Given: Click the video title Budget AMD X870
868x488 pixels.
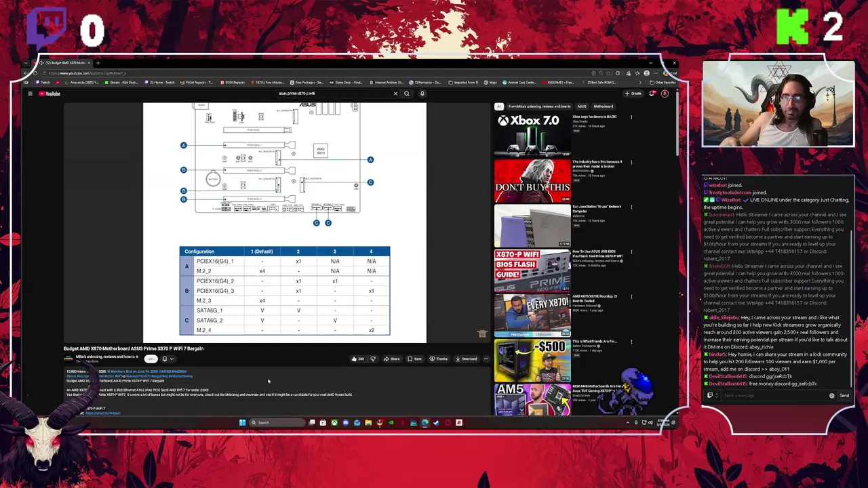Looking at the screenshot, I should [x=134, y=348].
